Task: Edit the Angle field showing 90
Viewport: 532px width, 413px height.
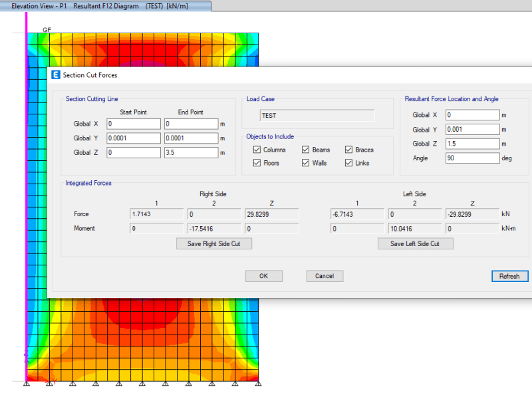Action: [x=472, y=158]
